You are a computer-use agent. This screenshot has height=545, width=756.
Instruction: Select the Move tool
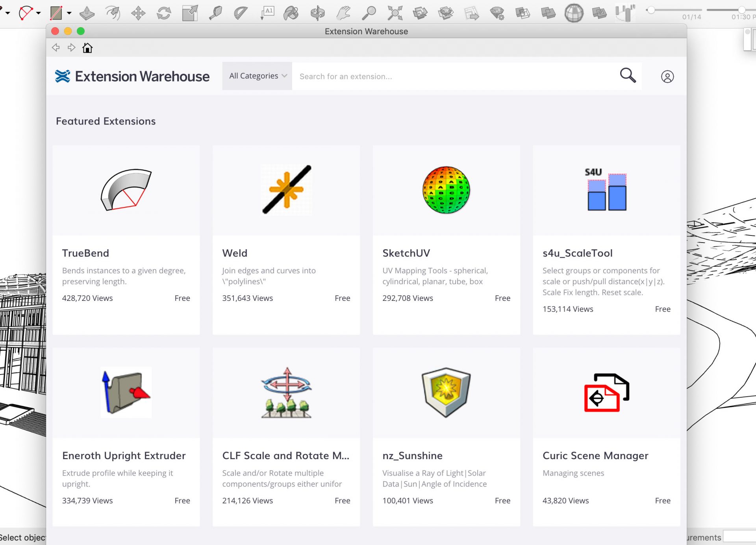pyautogui.click(x=138, y=13)
